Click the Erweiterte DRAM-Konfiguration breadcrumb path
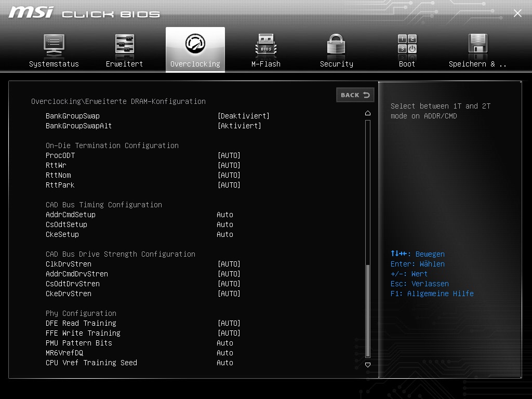The width and height of the screenshot is (532, 399). [x=118, y=101]
